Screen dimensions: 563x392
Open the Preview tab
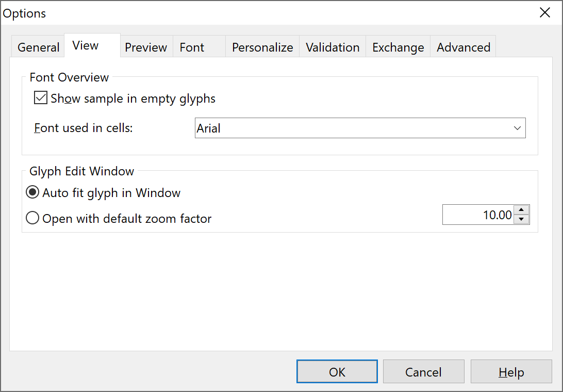click(146, 47)
